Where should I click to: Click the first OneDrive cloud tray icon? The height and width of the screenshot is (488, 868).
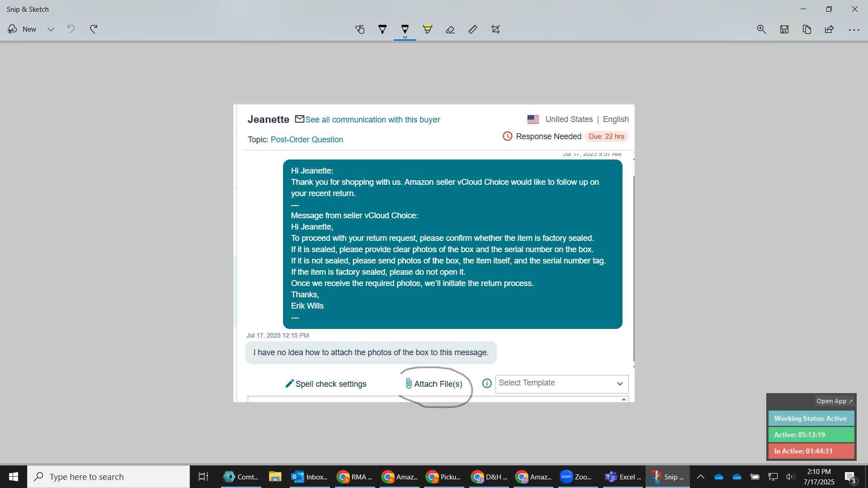[718, 477]
